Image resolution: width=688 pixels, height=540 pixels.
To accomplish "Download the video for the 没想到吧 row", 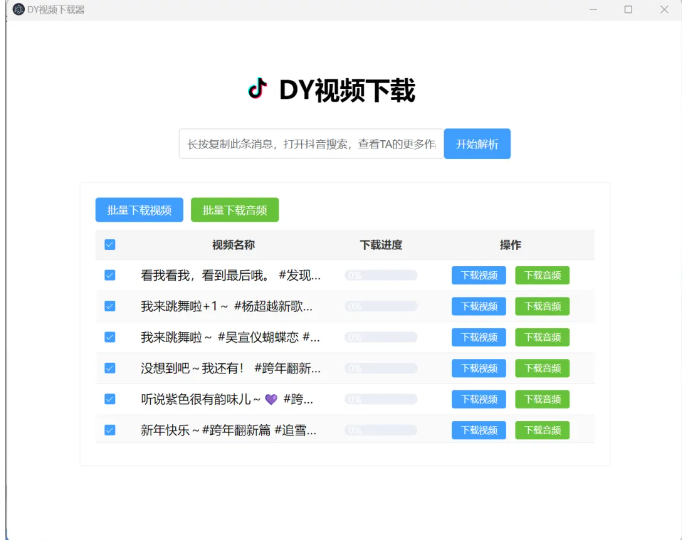I will [478, 368].
